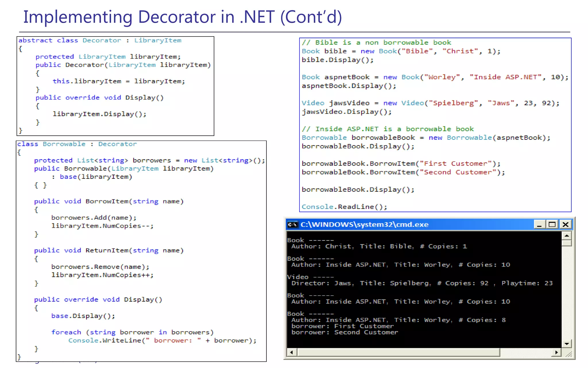Click the console horizontal scrollbar thumb
The height and width of the screenshot is (368, 588).
click(399, 352)
